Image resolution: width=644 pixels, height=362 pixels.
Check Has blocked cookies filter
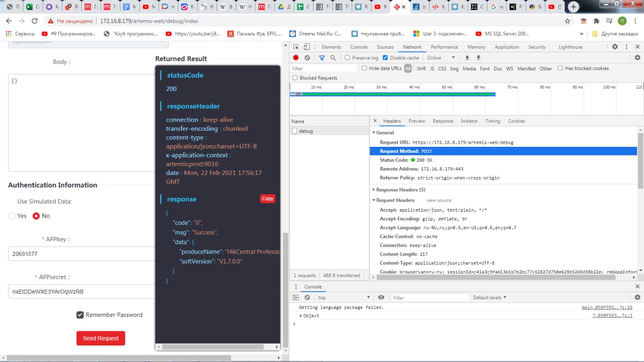tap(560, 68)
